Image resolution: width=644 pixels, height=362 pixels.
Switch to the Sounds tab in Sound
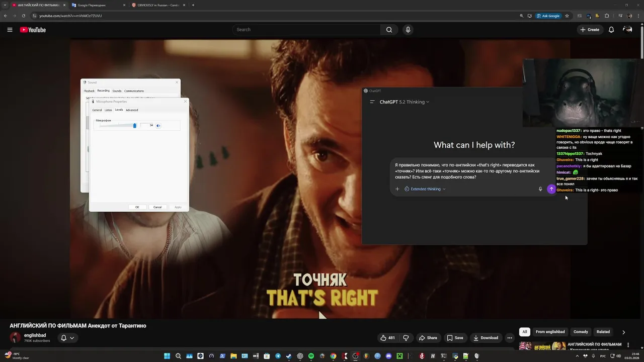click(117, 91)
